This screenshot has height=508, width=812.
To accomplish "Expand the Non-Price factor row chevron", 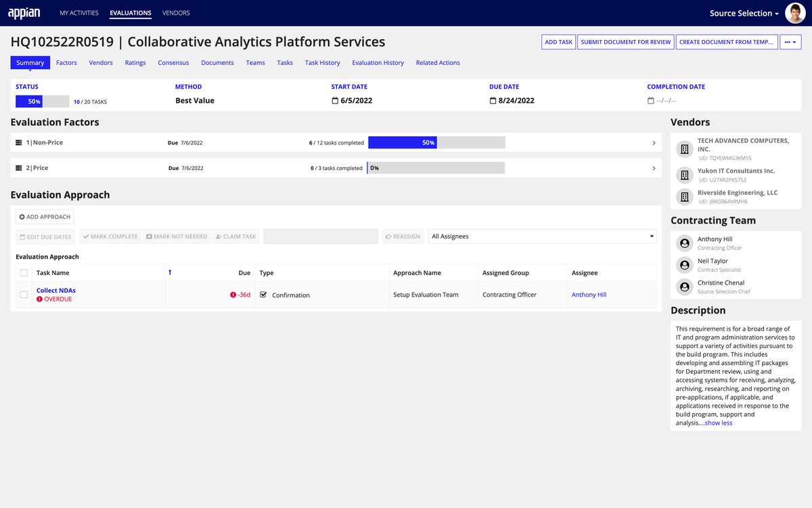I will pyautogui.click(x=654, y=143).
